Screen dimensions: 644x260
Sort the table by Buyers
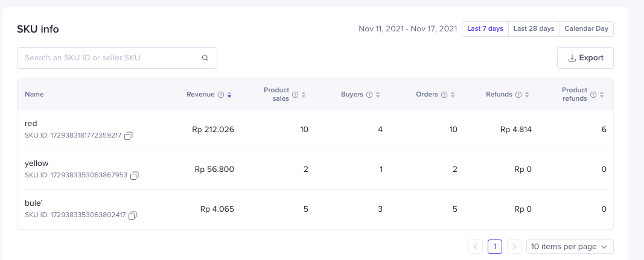coord(378,95)
